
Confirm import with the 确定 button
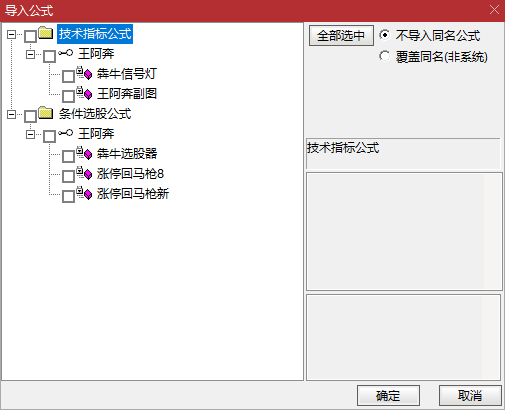[388, 396]
